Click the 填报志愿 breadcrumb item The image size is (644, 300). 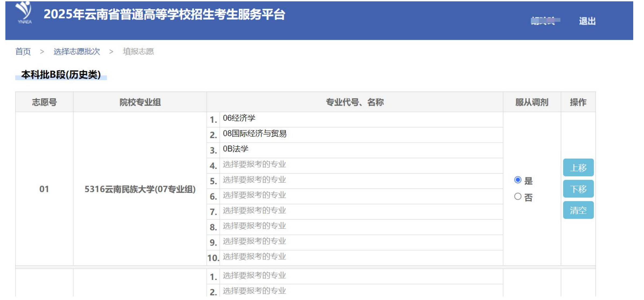coord(138,51)
